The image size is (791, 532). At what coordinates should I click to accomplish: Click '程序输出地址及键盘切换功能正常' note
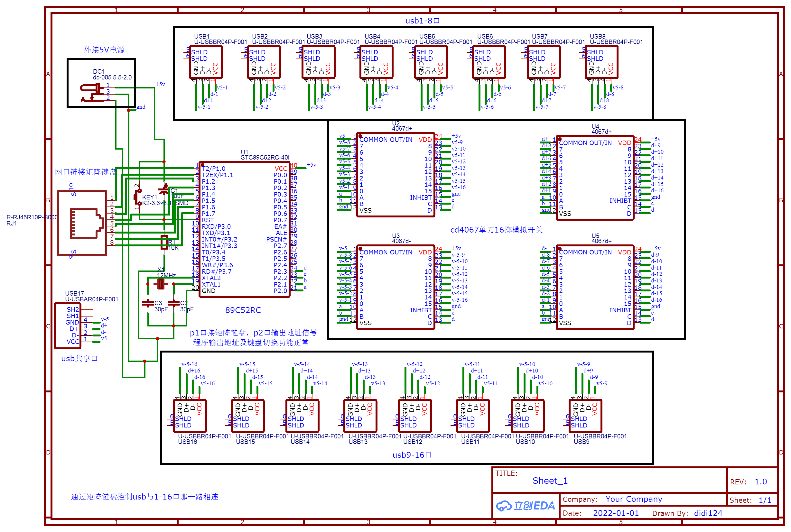point(251,343)
